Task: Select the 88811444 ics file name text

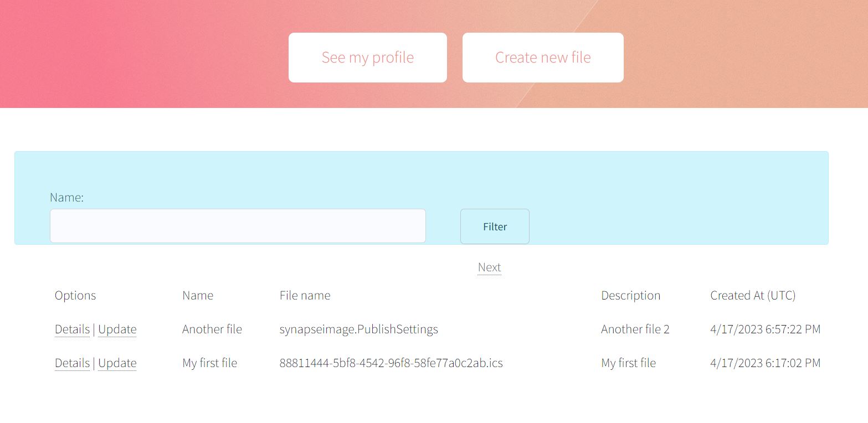Action: click(391, 363)
